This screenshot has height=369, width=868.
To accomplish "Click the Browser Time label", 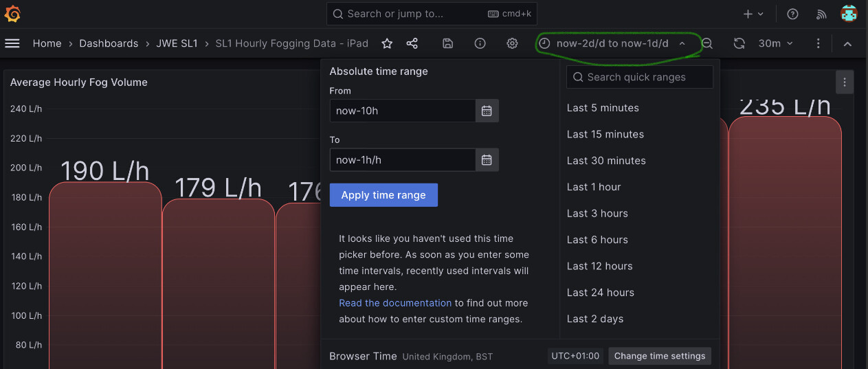I will pos(363,356).
